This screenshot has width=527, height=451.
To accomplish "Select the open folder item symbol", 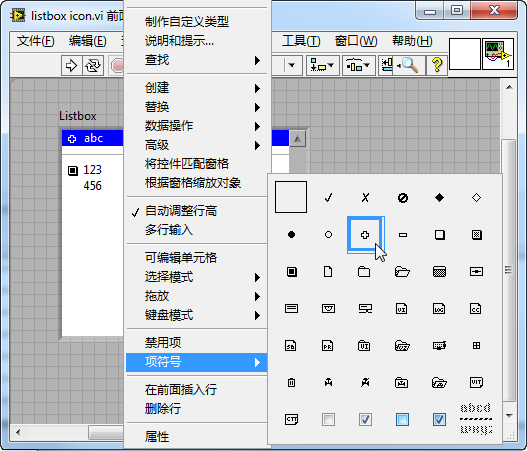I will click(x=402, y=271).
